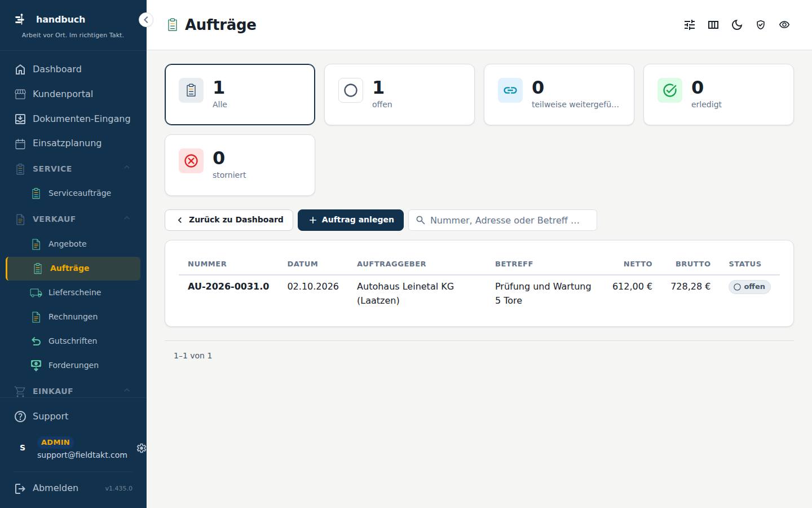Collapse the sidebar with chevron button

146,20
